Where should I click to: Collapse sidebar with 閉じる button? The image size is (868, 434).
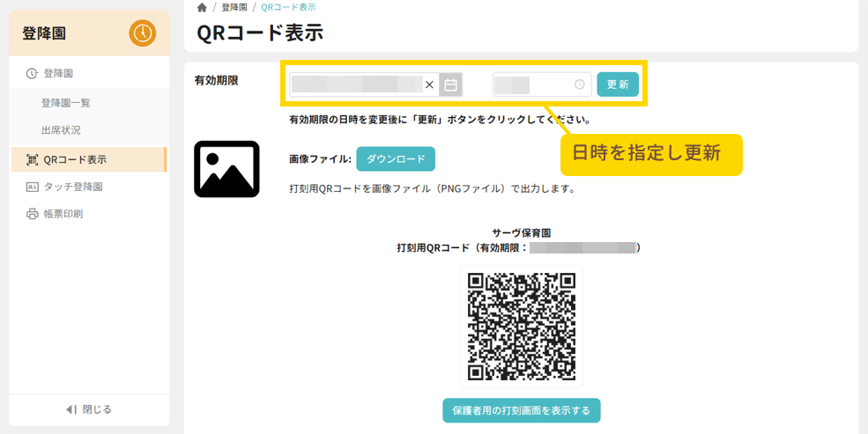click(x=89, y=409)
